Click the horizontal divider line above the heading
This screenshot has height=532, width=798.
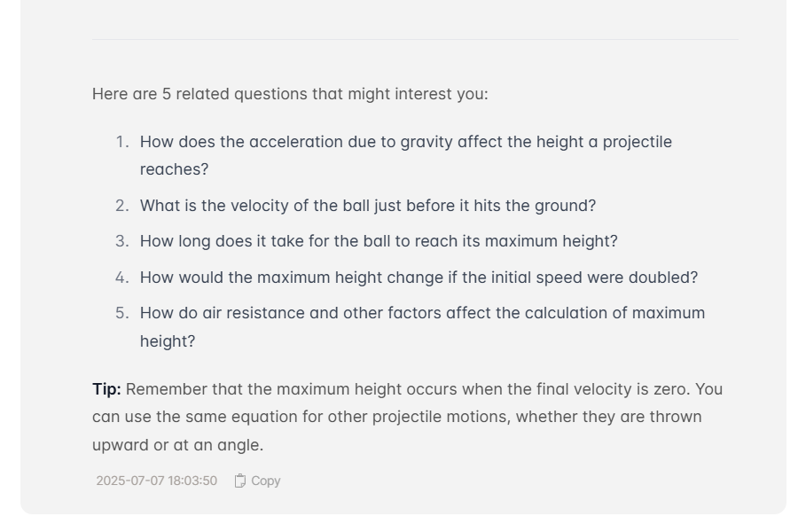tap(415, 39)
